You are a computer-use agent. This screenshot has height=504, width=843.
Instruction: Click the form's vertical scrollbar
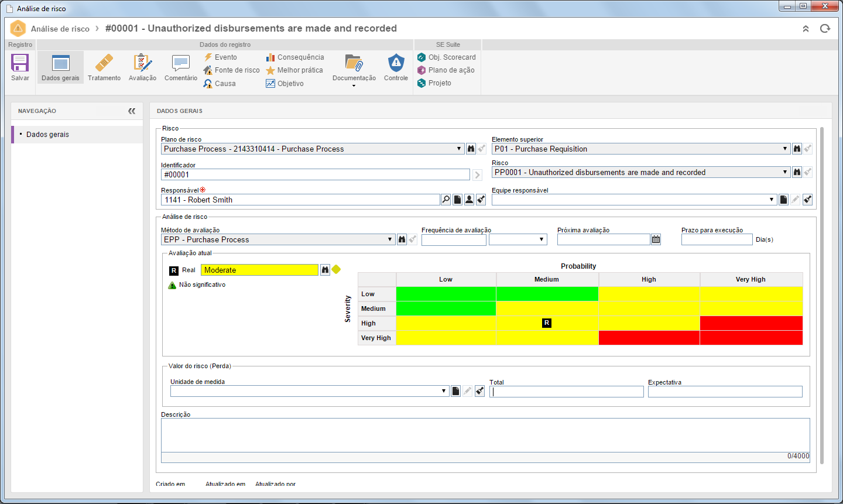(x=822, y=296)
